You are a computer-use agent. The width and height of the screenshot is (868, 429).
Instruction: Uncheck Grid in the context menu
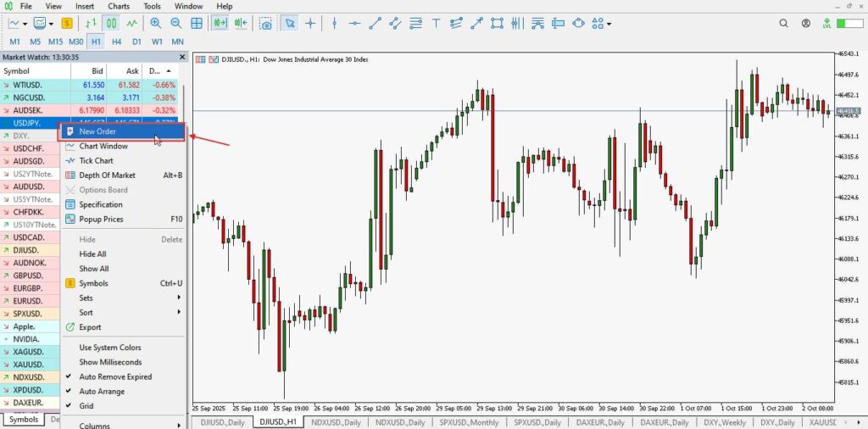pyautogui.click(x=86, y=406)
